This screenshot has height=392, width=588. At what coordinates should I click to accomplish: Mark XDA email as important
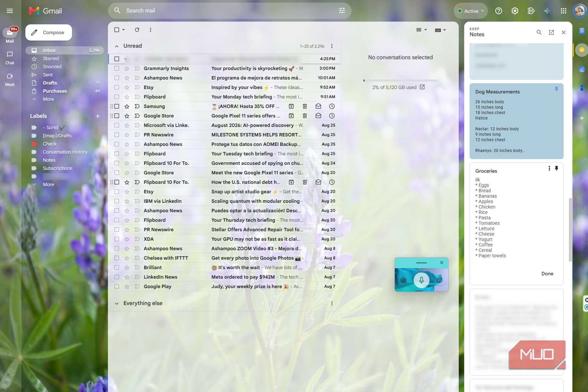[x=137, y=239]
